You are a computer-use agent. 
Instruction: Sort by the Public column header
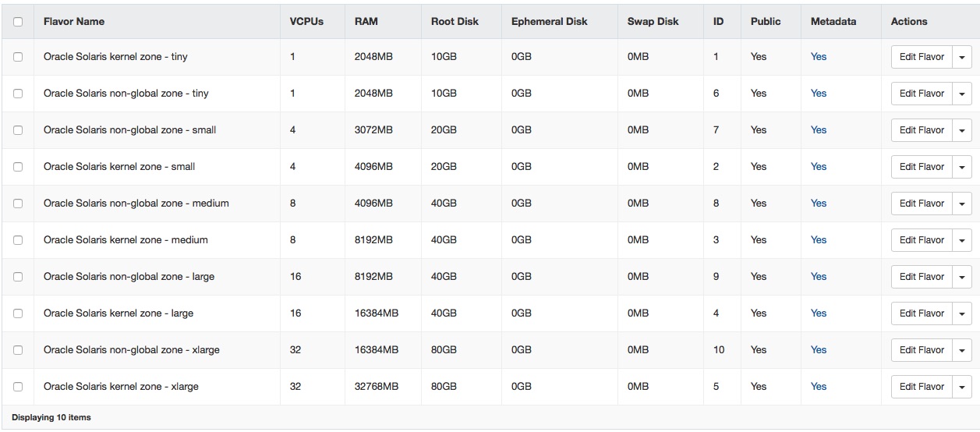(x=766, y=22)
